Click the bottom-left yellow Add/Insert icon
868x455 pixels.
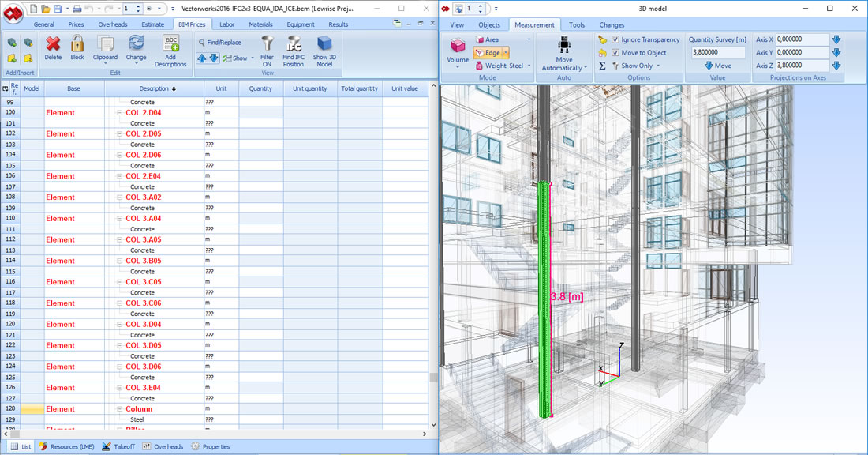point(12,58)
